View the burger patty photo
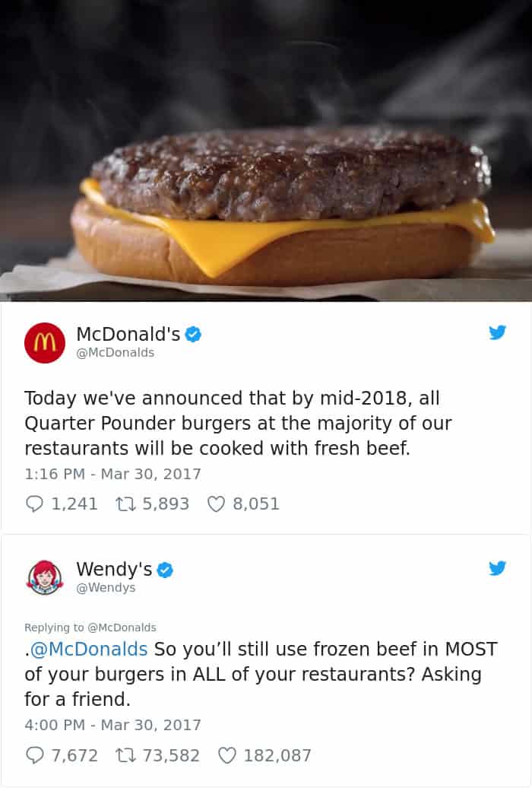532x788 pixels. tap(266, 151)
